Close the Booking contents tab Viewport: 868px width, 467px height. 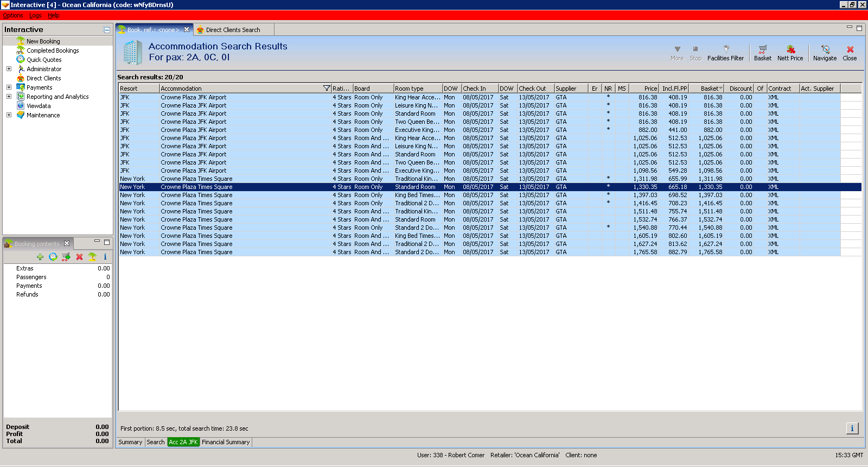67,243
